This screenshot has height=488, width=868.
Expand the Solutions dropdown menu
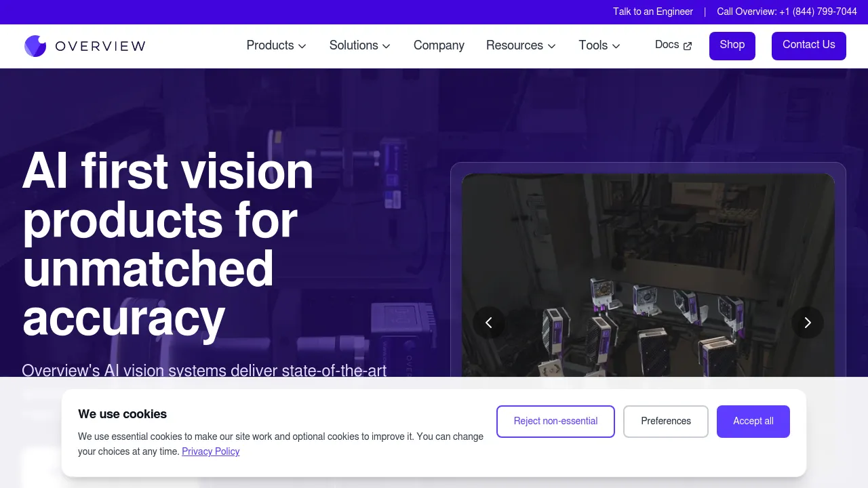pyautogui.click(x=360, y=45)
